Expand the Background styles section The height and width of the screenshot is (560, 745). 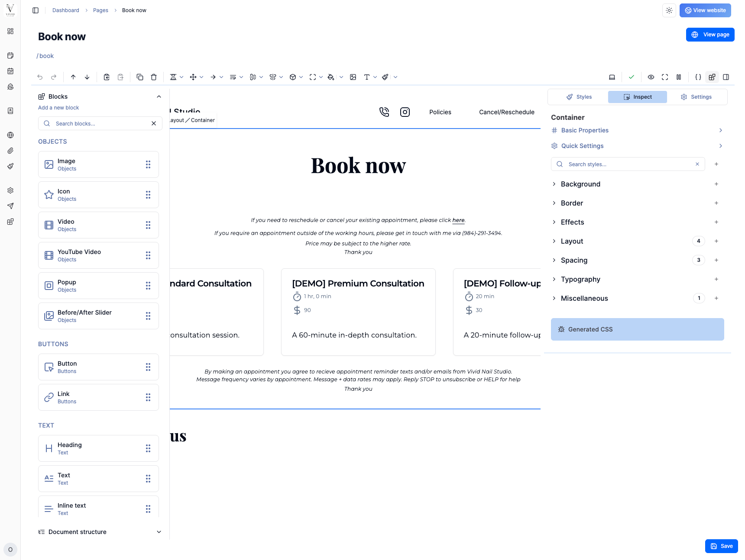tap(580, 184)
